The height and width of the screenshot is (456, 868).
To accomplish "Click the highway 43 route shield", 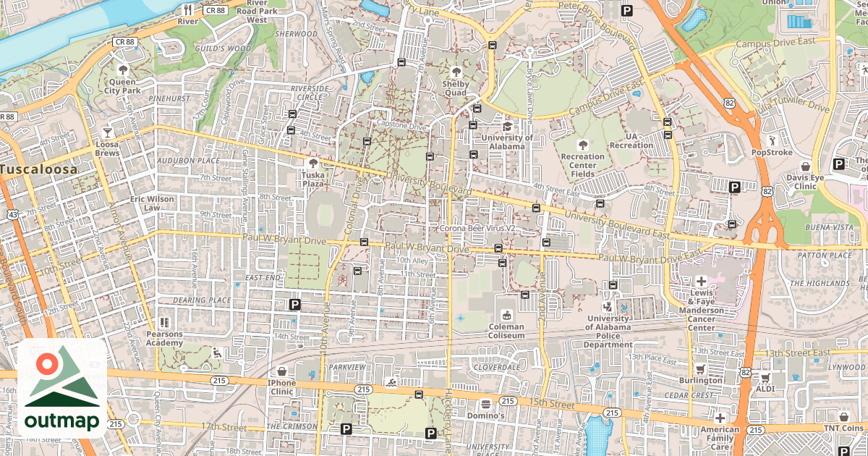I will click(13, 215).
